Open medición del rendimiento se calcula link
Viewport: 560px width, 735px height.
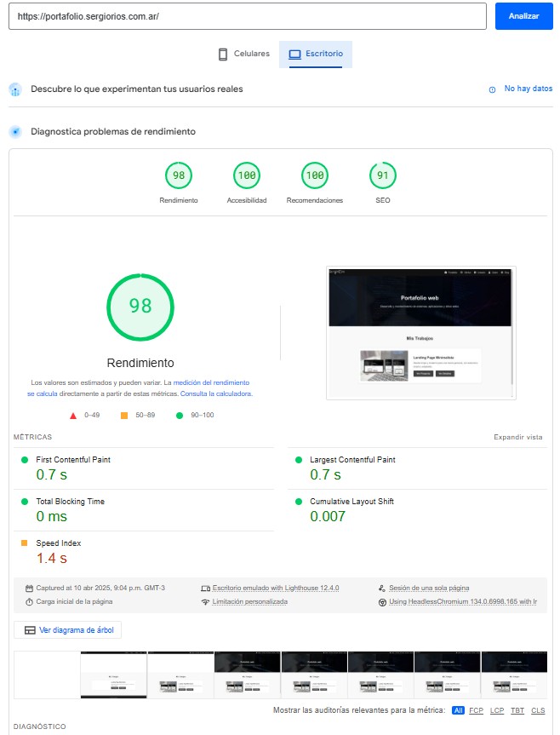click(x=211, y=383)
